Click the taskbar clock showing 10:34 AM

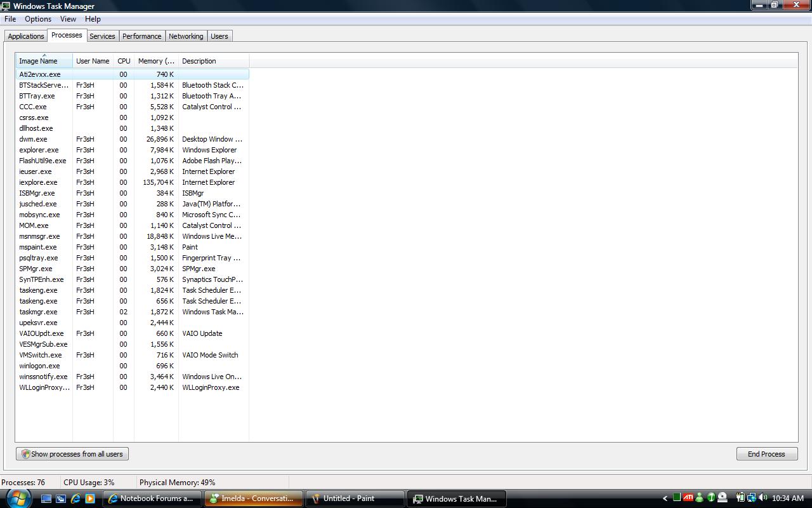coord(788,498)
